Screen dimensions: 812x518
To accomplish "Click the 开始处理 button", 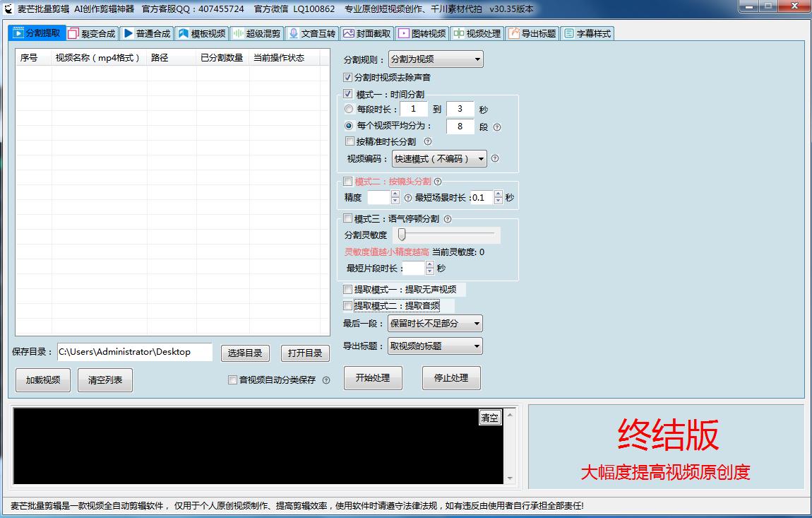I will click(373, 378).
